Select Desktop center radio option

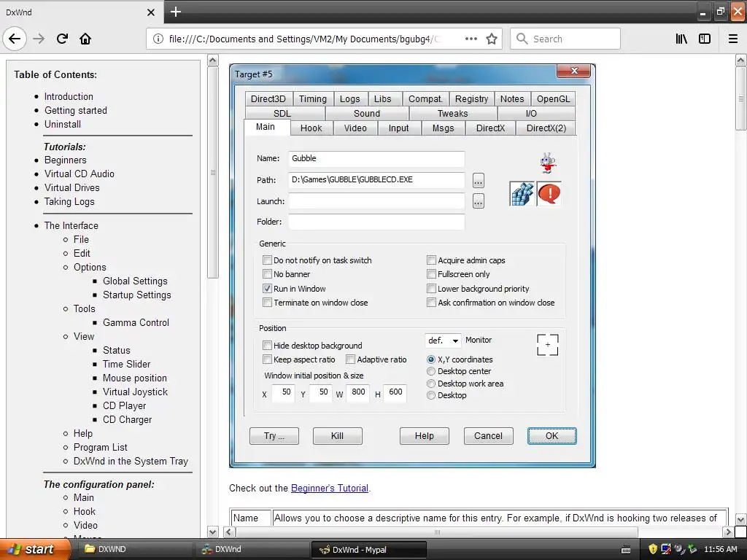tap(431, 371)
